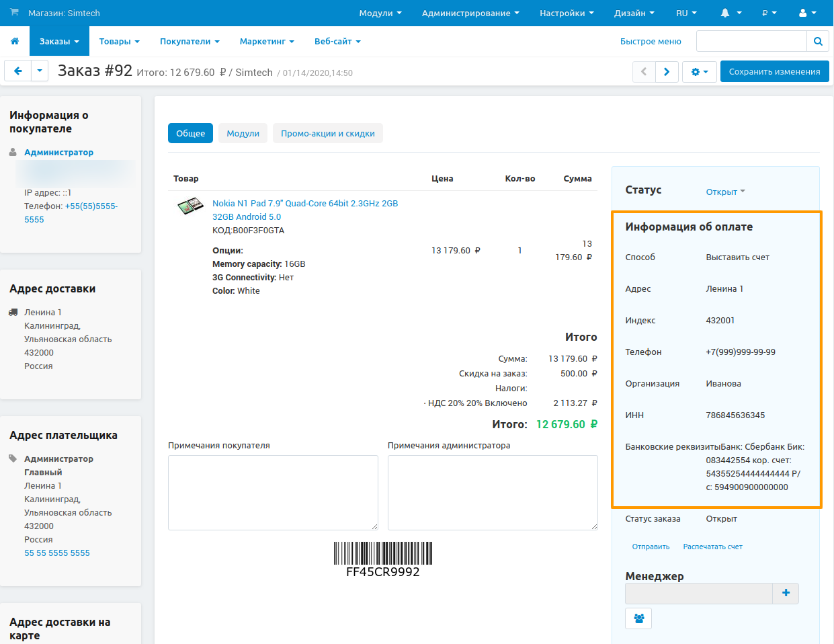Click the plus icon to add manager
This screenshot has height=644, width=834.
coord(786,593)
